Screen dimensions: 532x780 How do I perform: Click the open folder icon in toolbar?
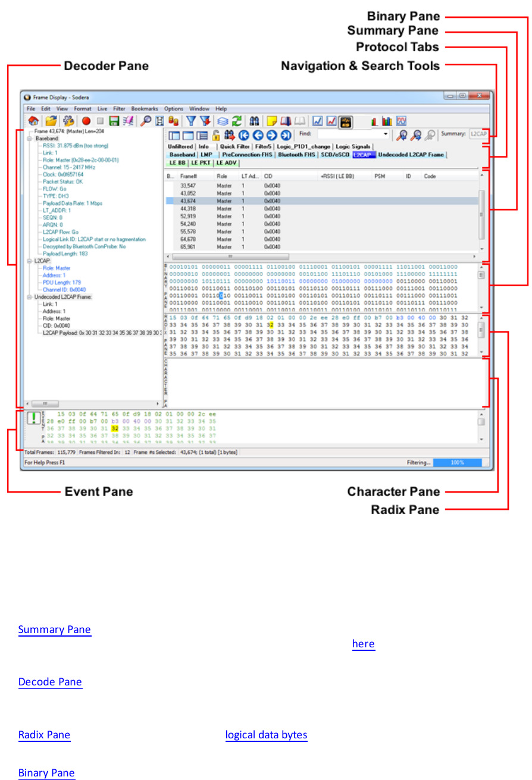click(51, 121)
